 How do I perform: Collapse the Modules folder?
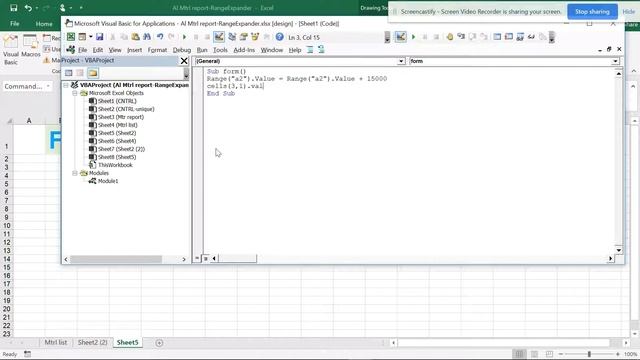75,173
